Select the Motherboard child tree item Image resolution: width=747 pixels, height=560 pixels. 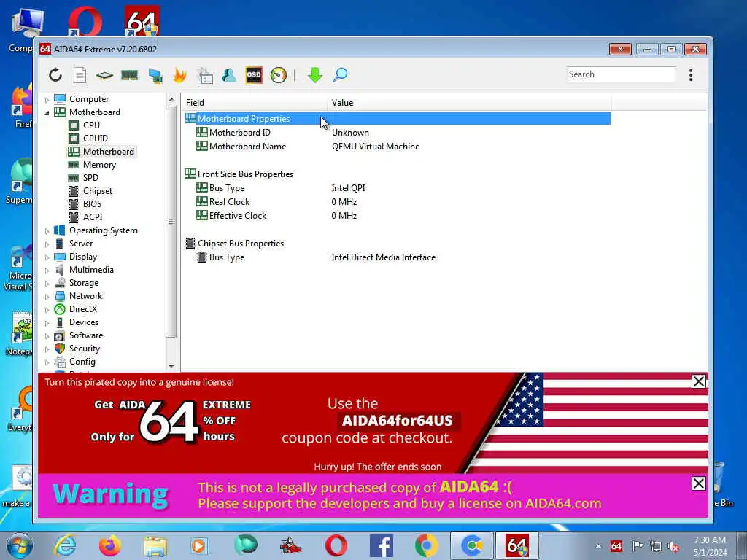click(x=108, y=152)
